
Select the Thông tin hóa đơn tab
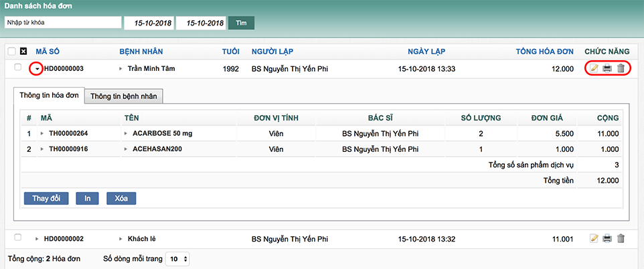[x=49, y=96]
